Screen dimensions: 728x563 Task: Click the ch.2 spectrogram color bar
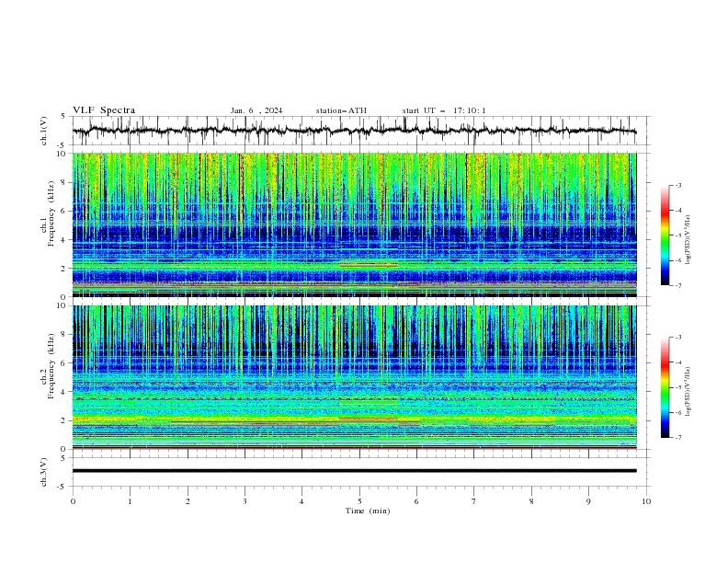click(x=665, y=387)
